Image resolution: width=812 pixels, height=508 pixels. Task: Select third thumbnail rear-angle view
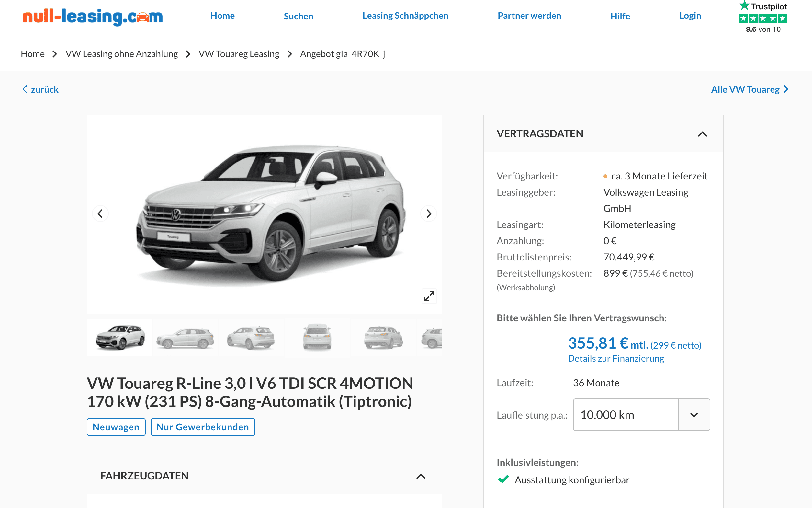(251, 337)
